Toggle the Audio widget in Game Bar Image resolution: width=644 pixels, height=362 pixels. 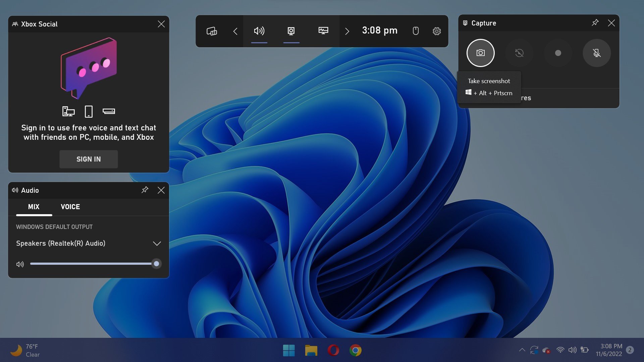click(x=259, y=31)
